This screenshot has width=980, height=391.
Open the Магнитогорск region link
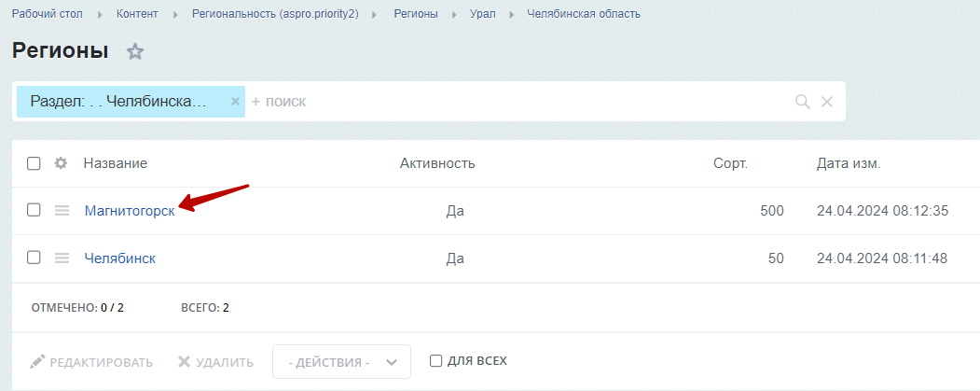[130, 211]
